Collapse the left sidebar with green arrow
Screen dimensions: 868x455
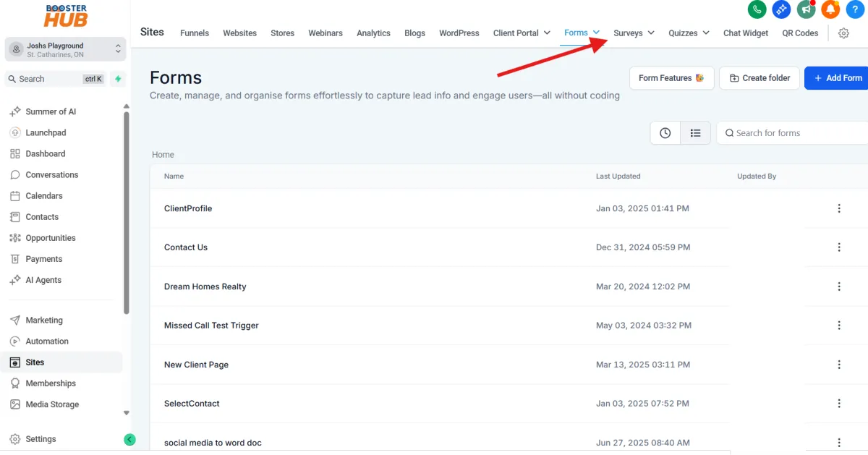(x=129, y=439)
